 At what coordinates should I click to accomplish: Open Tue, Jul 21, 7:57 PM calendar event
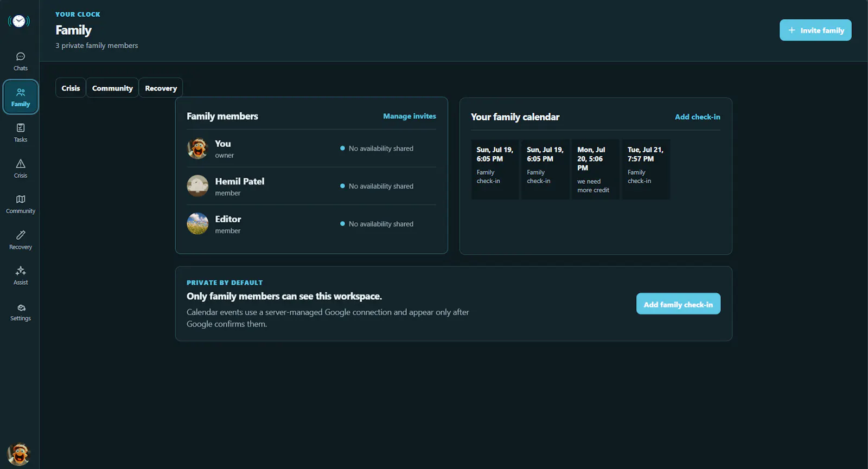tap(646, 169)
